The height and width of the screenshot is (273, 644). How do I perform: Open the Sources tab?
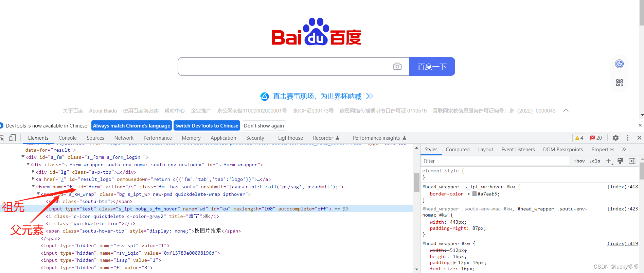pos(95,138)
